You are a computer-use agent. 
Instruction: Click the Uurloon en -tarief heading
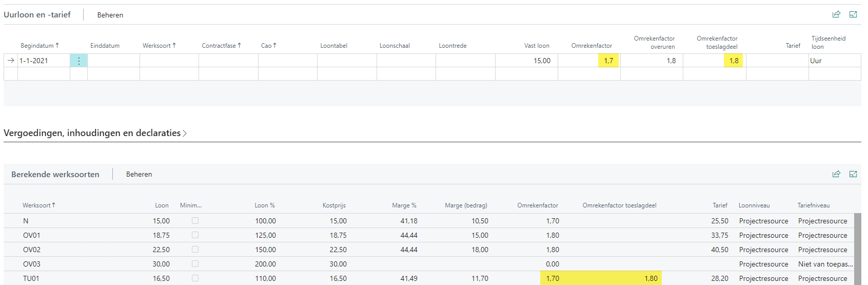click(37, 15)
